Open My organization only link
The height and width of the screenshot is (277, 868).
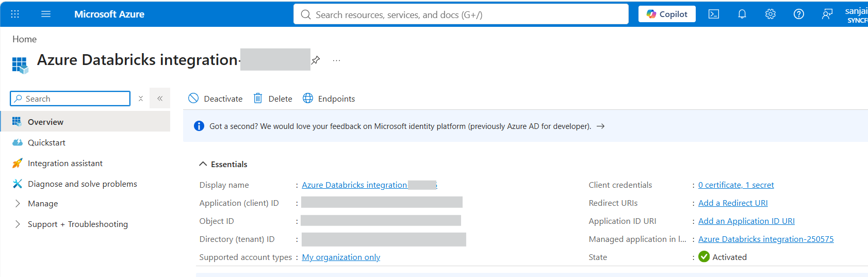pos(341,257)
